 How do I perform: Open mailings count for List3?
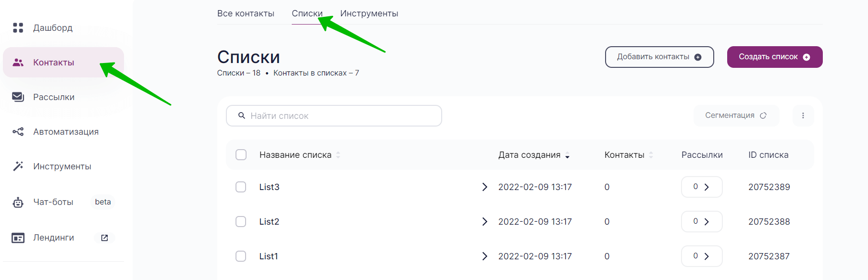(702, 187)
